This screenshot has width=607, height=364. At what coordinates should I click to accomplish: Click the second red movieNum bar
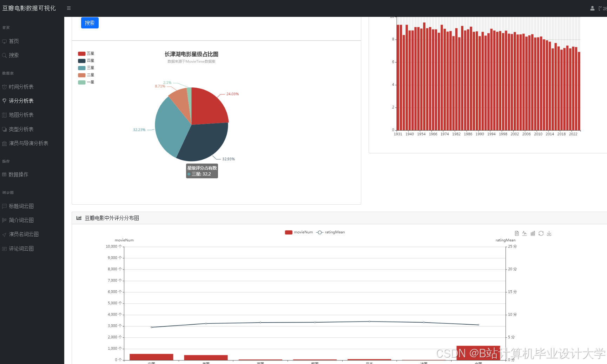pyautogui.click(x=206, y=358)
